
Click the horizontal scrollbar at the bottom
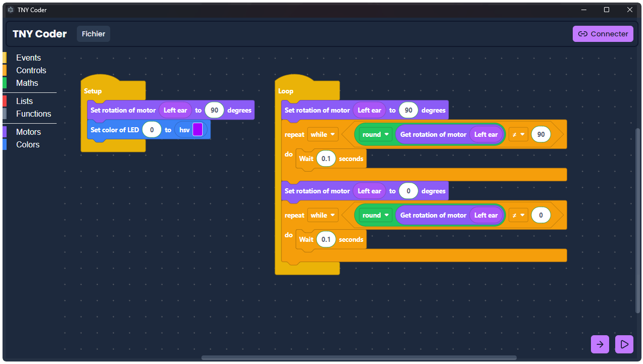358,357
